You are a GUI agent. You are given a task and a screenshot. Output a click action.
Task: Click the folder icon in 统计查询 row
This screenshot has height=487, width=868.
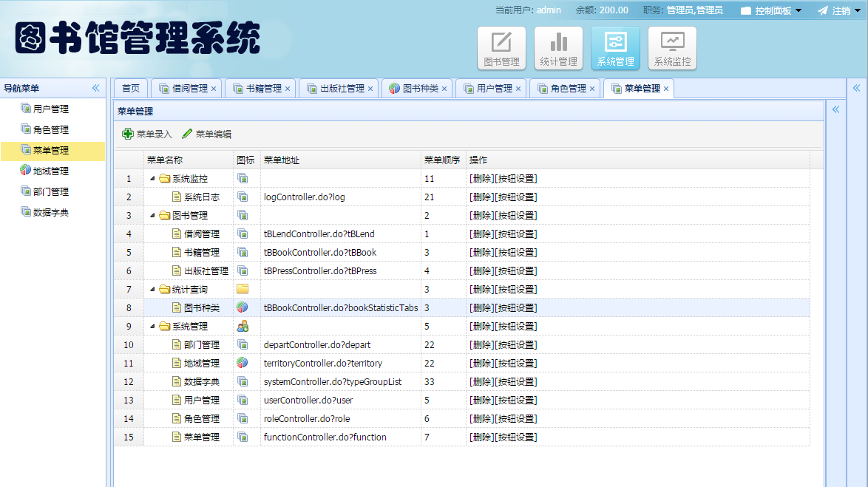tap(243, 289)
